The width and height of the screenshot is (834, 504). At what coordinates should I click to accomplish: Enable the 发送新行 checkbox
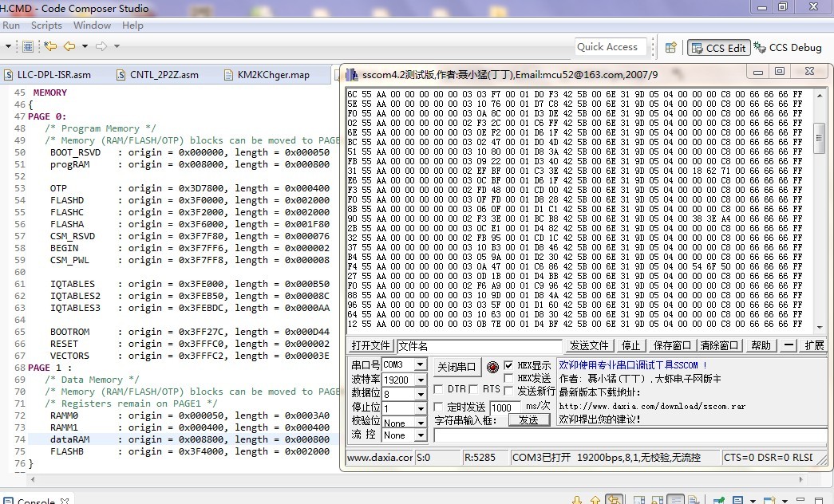508,391
